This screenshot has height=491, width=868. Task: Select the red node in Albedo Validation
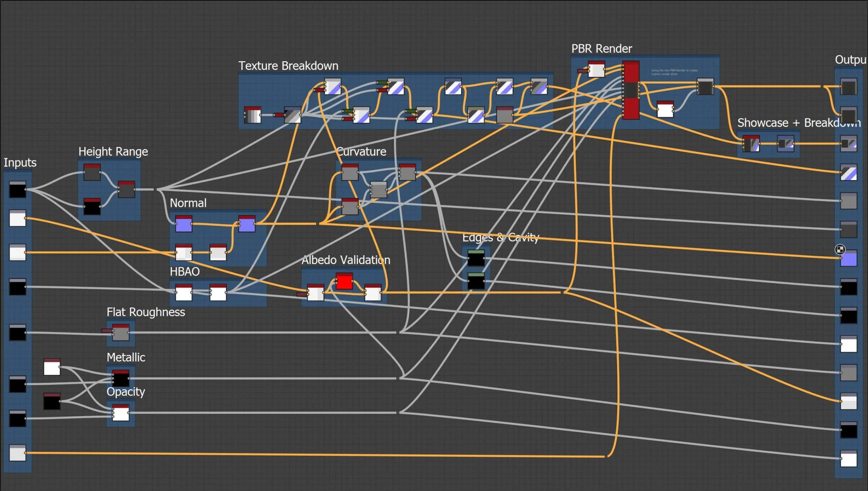344,281
